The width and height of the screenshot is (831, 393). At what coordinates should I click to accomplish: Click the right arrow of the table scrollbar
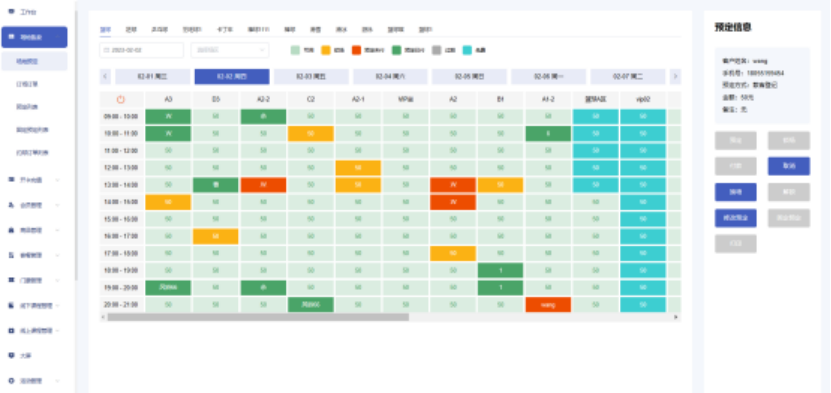676,317
